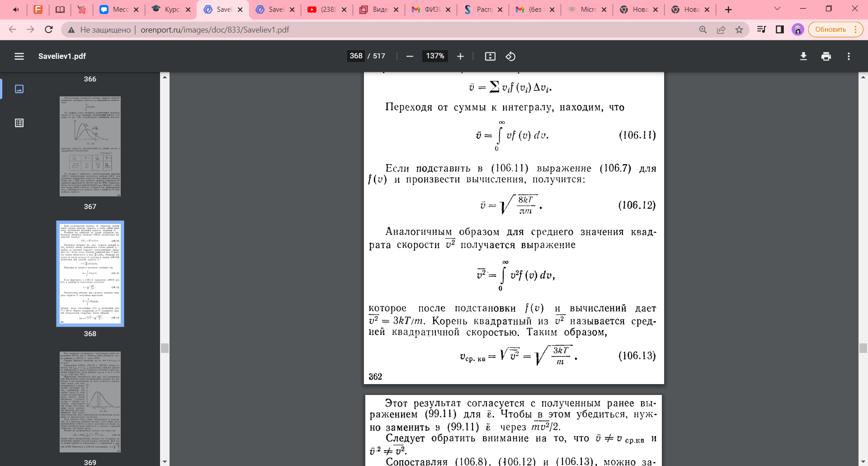The width and height of the screenshot is (868, 466).
Task: Select page 368 thumbnail
Action: 90,274
